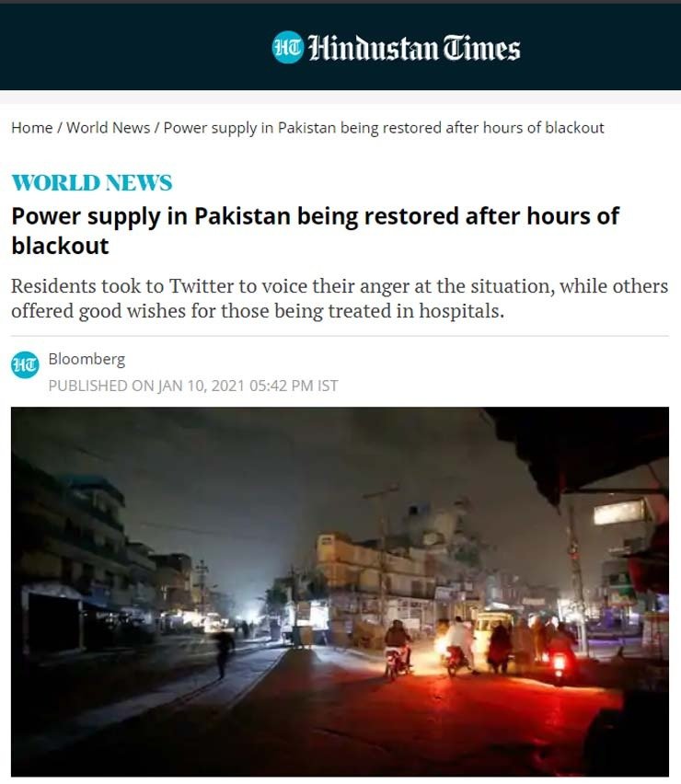Image resolution: width=681 pixels, height=784 pixels.
Task: Click the bright distant light in the photo
Action: point(250,613)
